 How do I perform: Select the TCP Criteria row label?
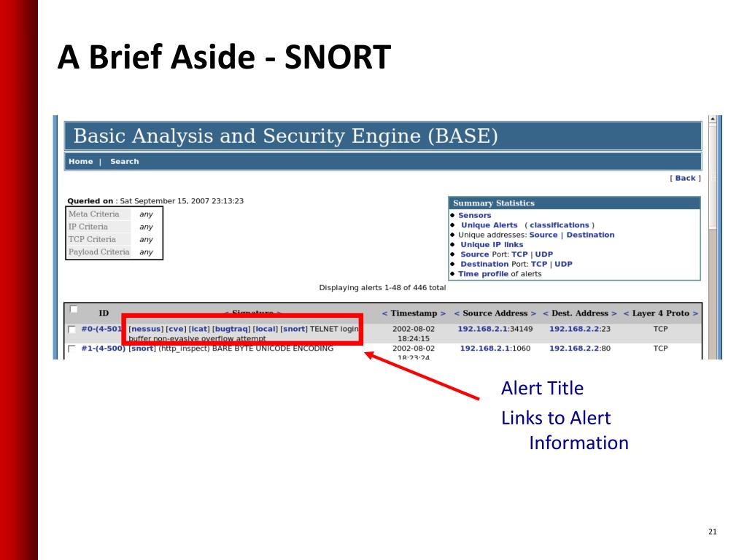[x=93, y=239]
